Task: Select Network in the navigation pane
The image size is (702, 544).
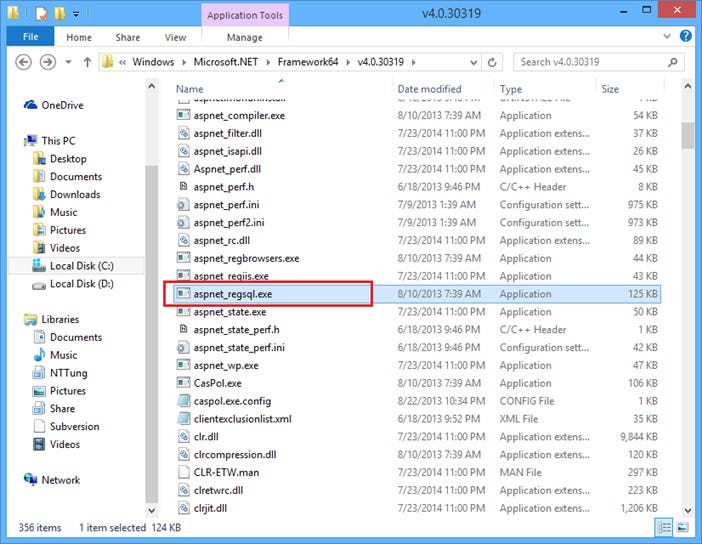Action: click(52, 480)
